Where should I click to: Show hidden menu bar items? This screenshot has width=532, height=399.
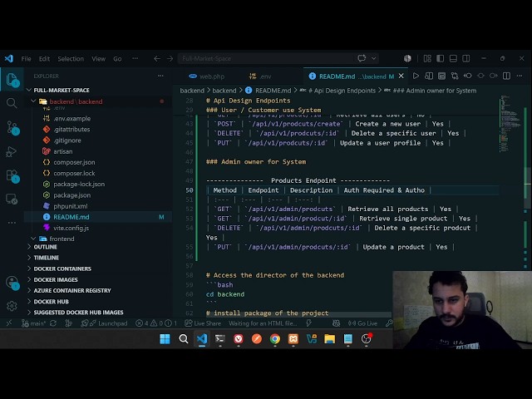pyautogui.click(x=135, y=59)
